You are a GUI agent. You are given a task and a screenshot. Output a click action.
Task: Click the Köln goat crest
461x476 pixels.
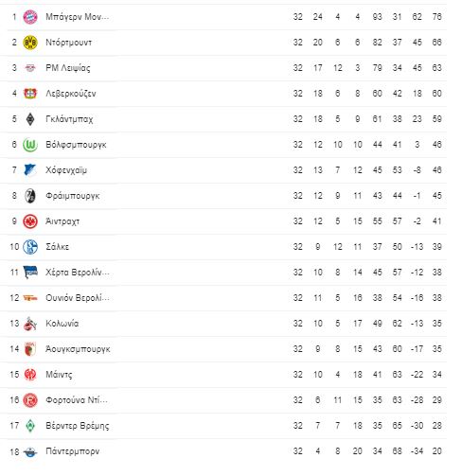coord(30,324)
